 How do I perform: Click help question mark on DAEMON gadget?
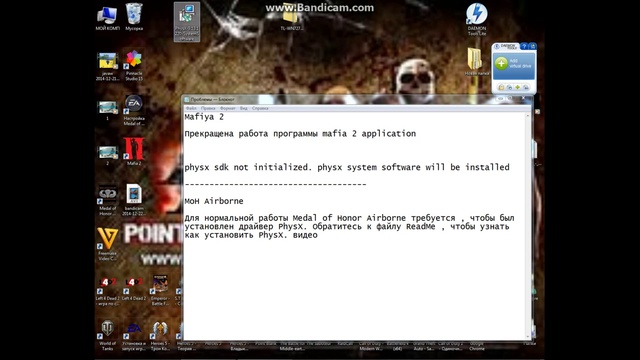(524, 46)
